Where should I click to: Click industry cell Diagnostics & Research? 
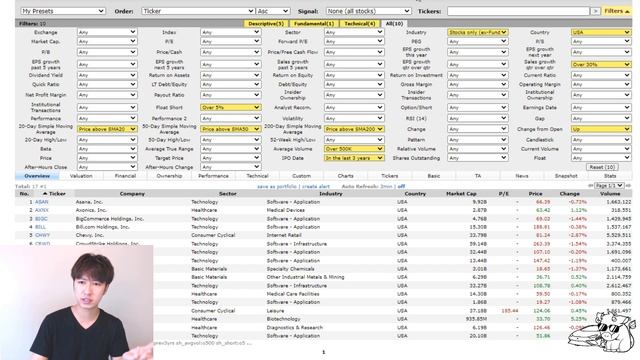pyautogui.click(x=295, y=327)
